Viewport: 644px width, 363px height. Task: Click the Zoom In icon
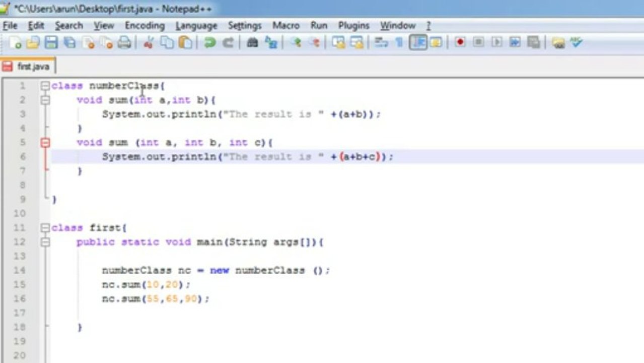[x=296, y=43]
